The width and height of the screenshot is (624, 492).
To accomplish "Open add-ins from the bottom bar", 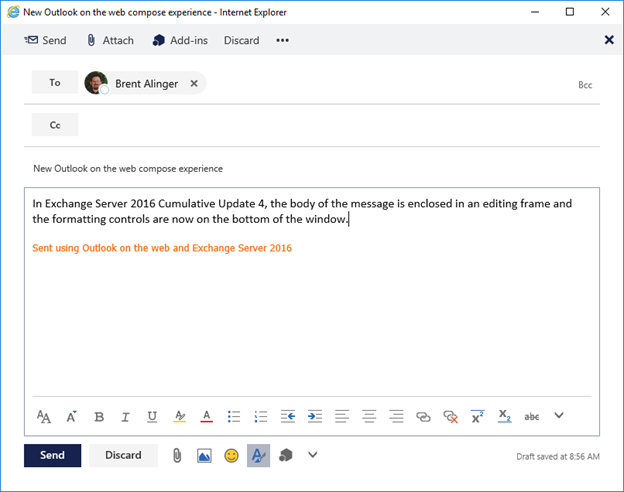I will pyautogui.click(x=285, y=455).
